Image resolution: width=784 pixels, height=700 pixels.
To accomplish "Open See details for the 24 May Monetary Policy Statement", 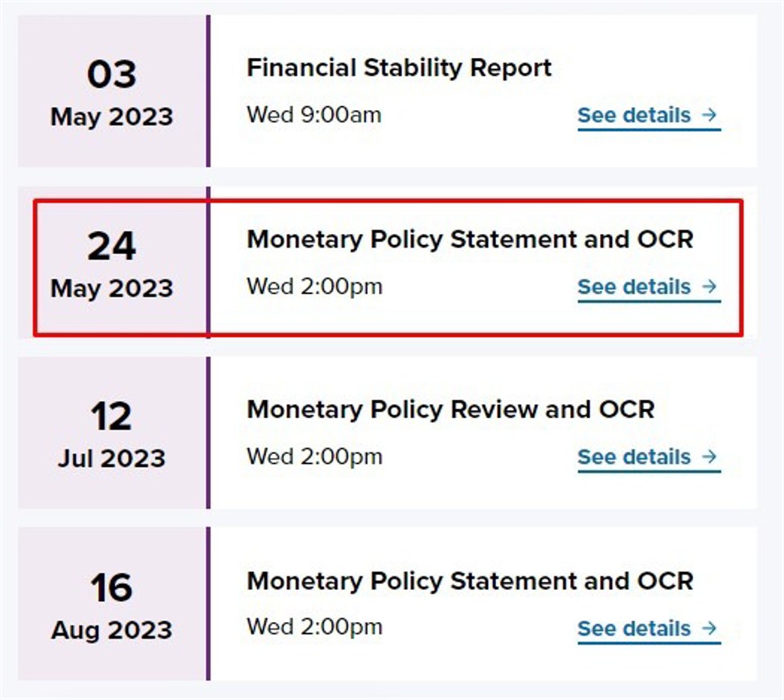I will pos(638,287).
